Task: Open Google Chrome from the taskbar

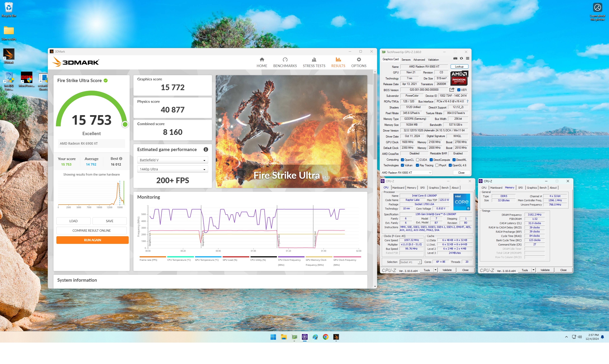Action: tap(325, 337)
